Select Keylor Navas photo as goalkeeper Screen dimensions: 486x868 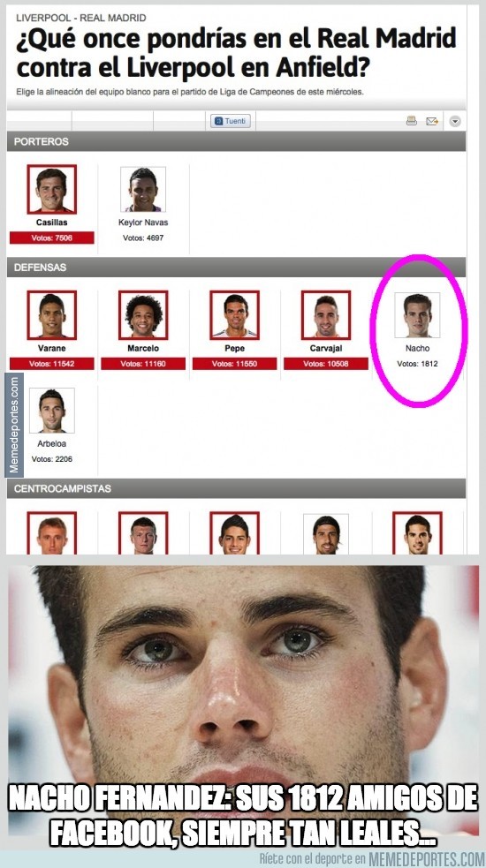pos(143,189)
